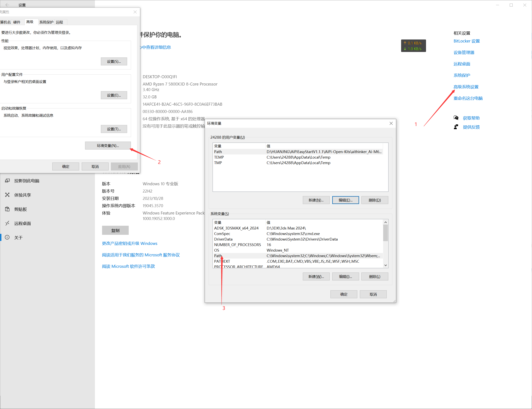Open 高级系统设置 link
This screenshot has width=532, height=409.
click(466, 87)
